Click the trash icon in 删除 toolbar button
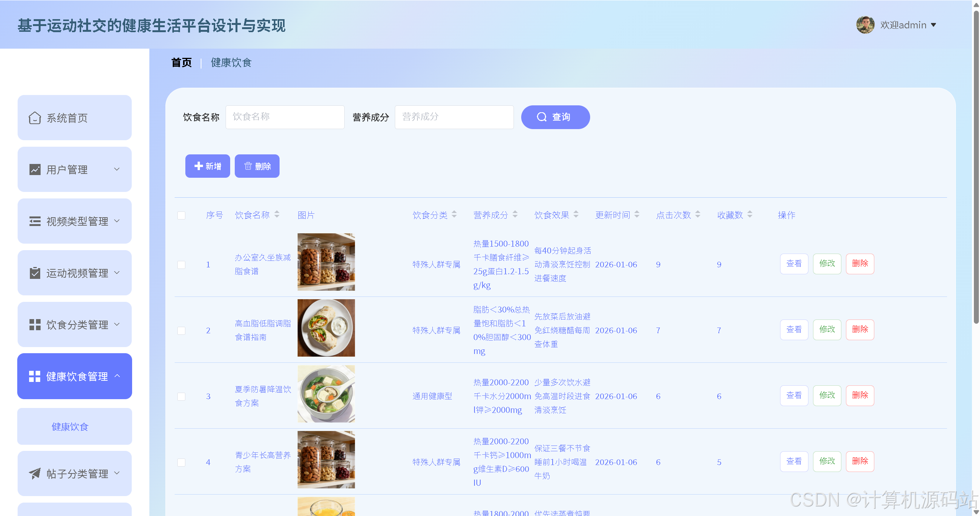 pyautogui.click(x=248, y=166)
